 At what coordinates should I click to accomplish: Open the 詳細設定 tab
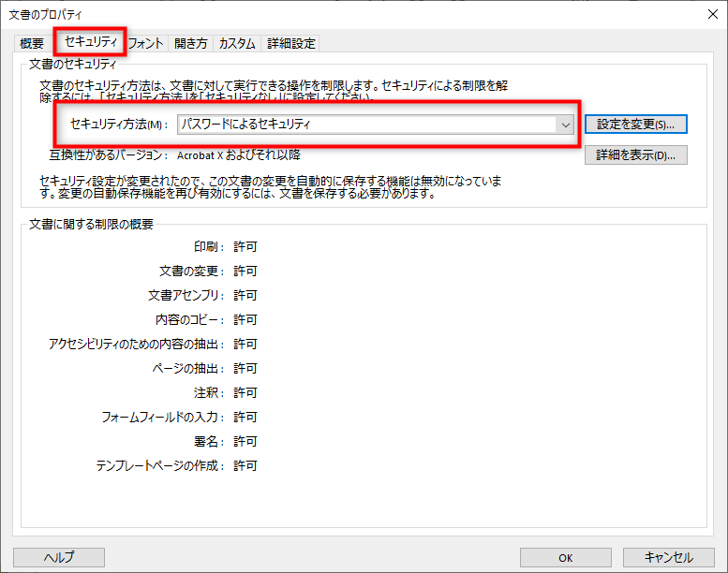pos(291,43)
